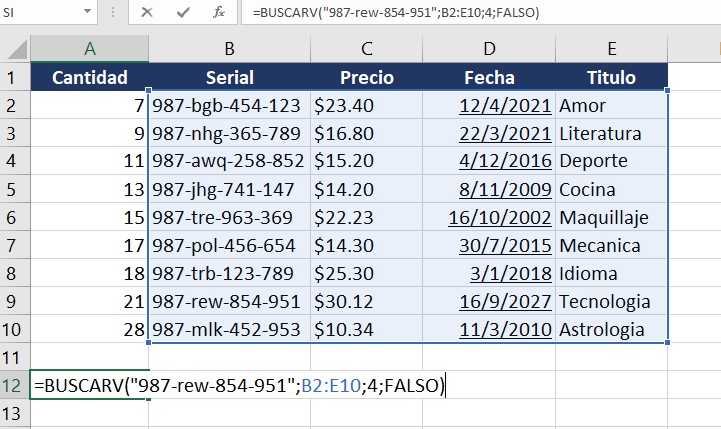
Task: Select column A header
Action: tap(90, 48)
